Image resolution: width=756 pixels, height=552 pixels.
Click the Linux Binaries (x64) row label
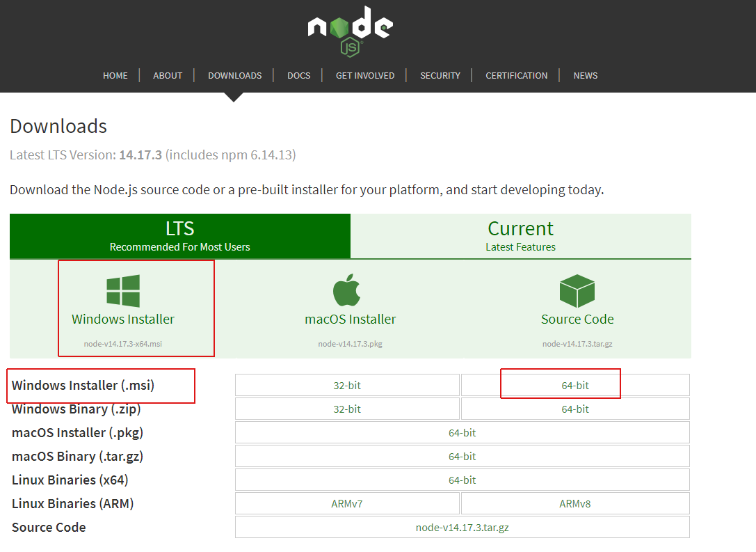point(70,480)
